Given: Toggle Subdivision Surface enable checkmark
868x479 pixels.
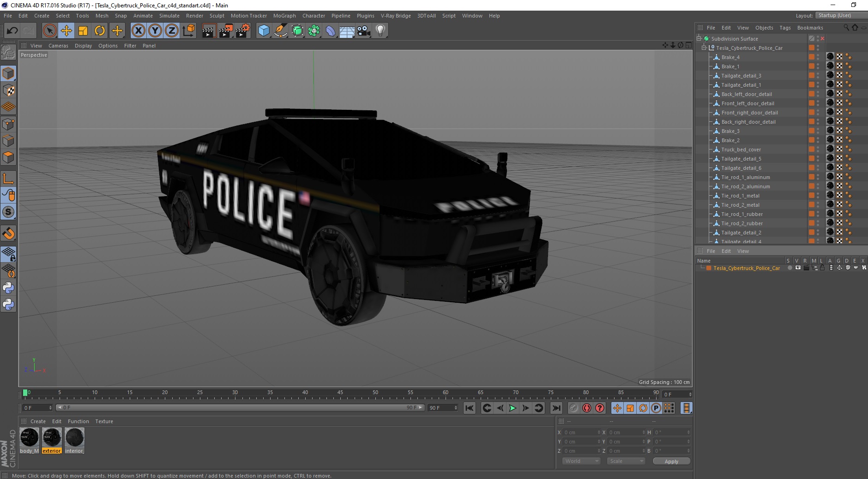Looking at the screenshot, I should point(823,39).
